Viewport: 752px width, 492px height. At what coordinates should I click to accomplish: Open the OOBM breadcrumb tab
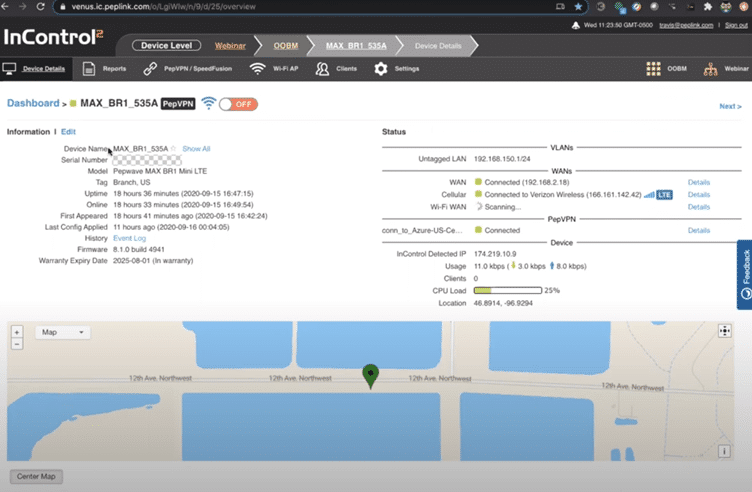click(286, 46)
